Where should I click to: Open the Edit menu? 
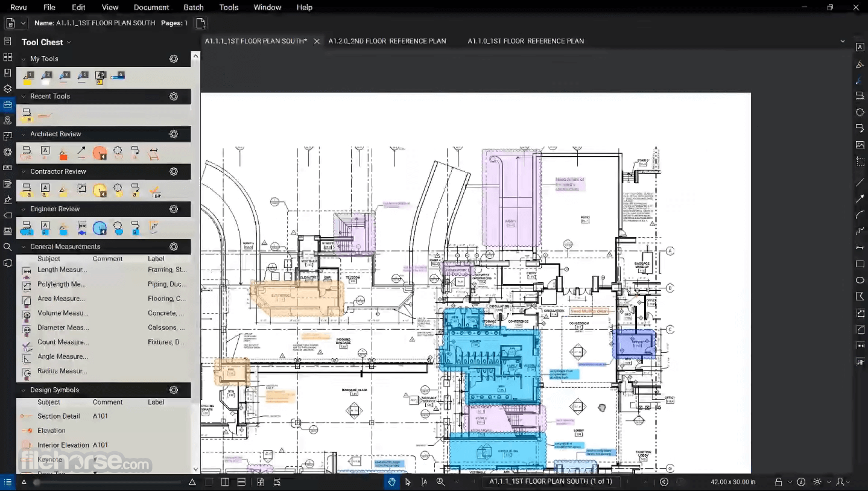[x=78, y=7]
